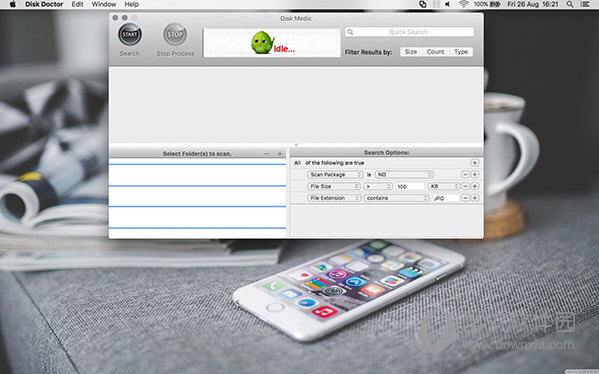The image size is (599, 374).
Task: Open the Edit menu
Action: (77, 4)
